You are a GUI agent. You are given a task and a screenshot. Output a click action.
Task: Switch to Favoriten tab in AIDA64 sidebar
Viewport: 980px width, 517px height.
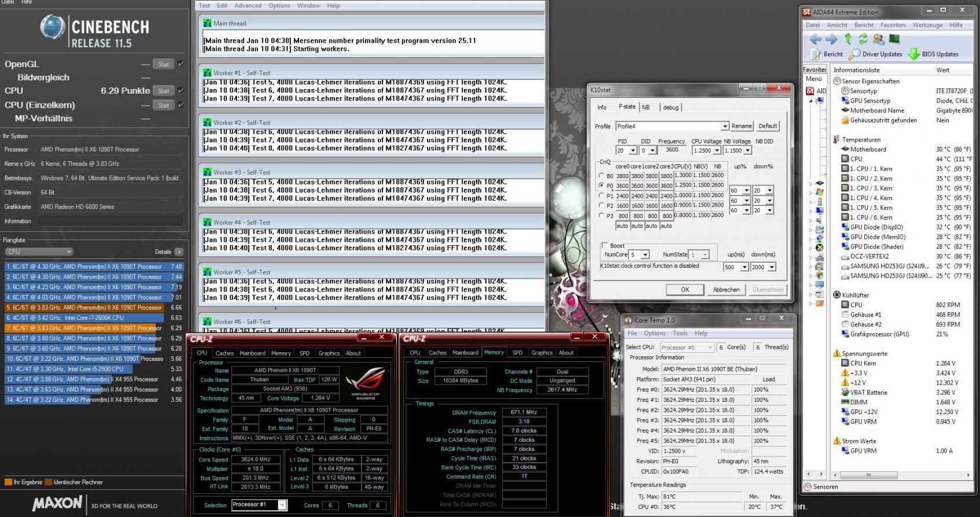coord(815,69)
